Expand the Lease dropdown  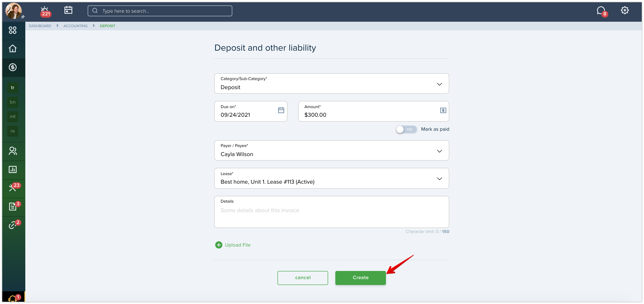pos(331,178)
